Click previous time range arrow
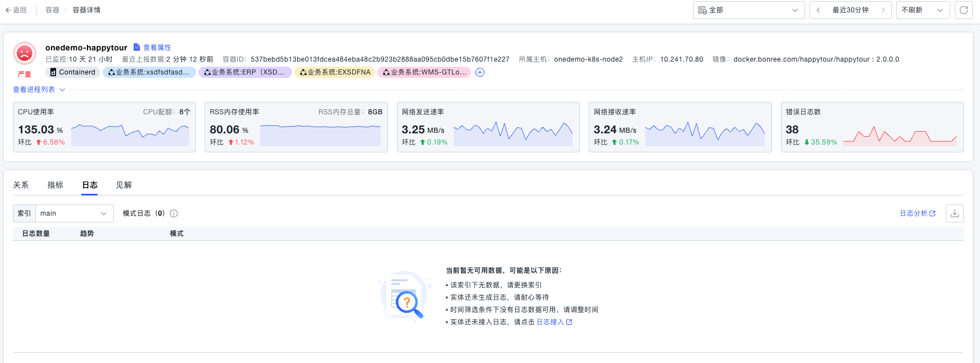980x363 pixels. [819, 10]
